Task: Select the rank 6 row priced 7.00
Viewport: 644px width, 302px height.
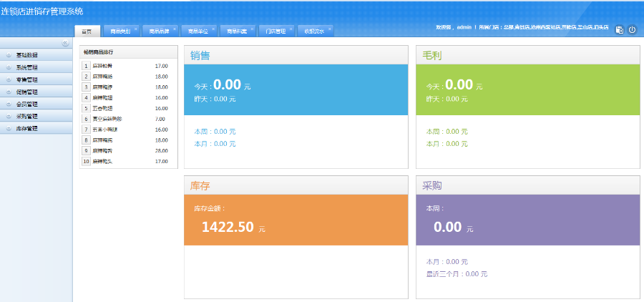Action: [x=129, y=120]
